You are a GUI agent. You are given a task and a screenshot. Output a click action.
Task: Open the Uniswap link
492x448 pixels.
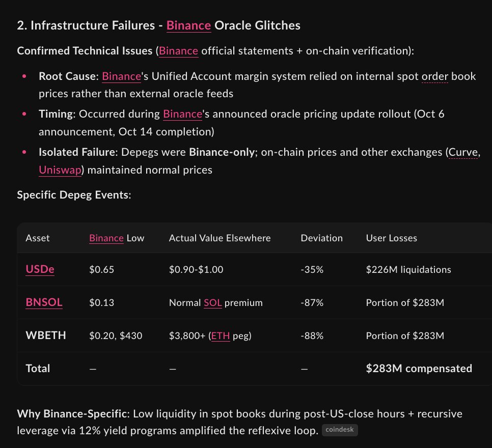[x=60, y=170]
